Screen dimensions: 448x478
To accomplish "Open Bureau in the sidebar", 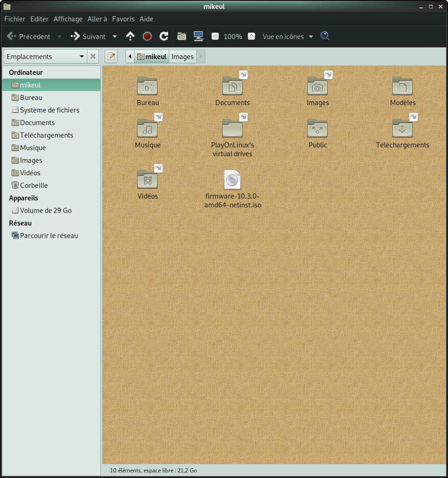I will coord(51,98).
